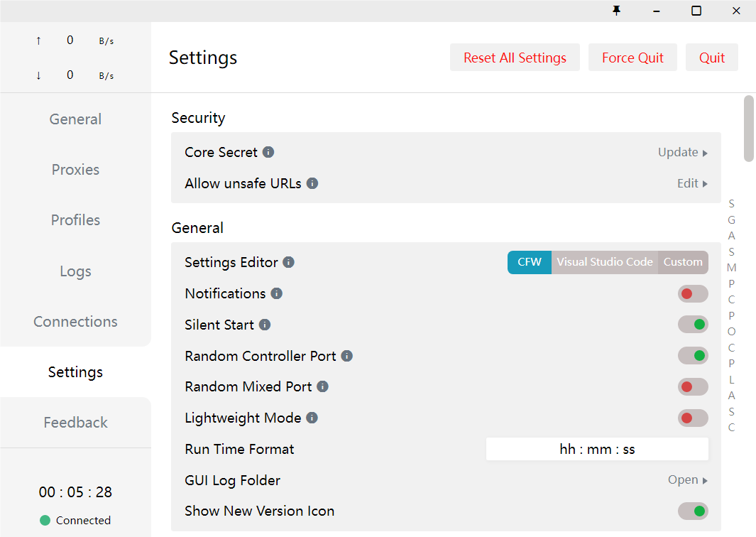The height and width of the screenshot is (537, 756).
Task: Enable the Notifications toggle
Action: point(692,293)
